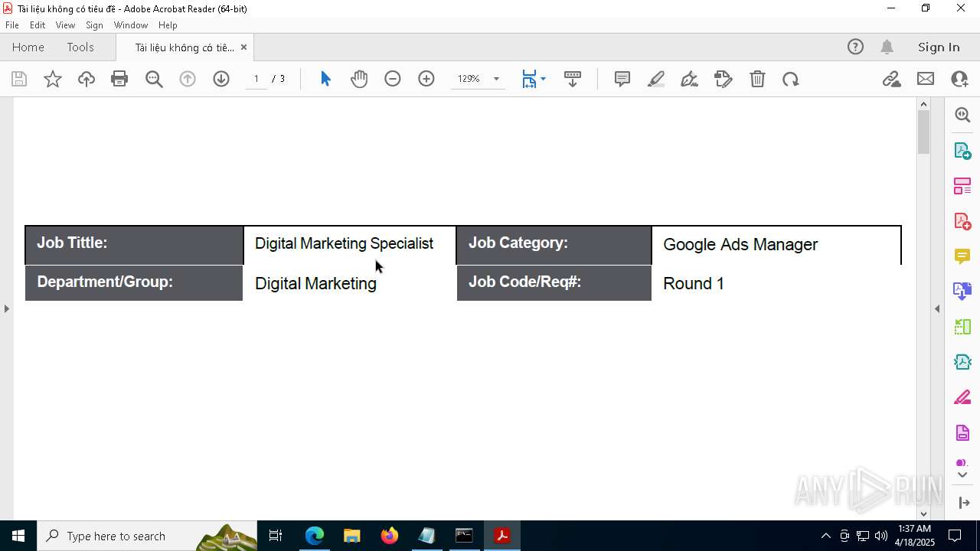
Task: Send file by email envelope icon
Action: (926, 79)
